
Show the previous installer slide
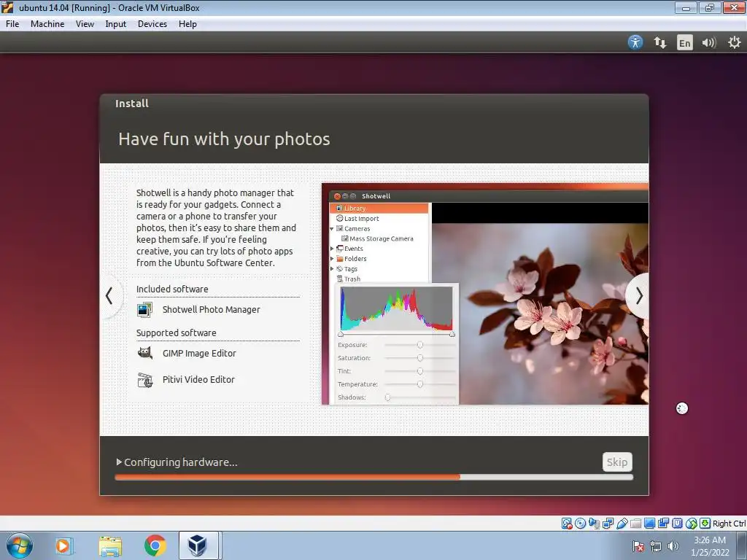point(109,296)
